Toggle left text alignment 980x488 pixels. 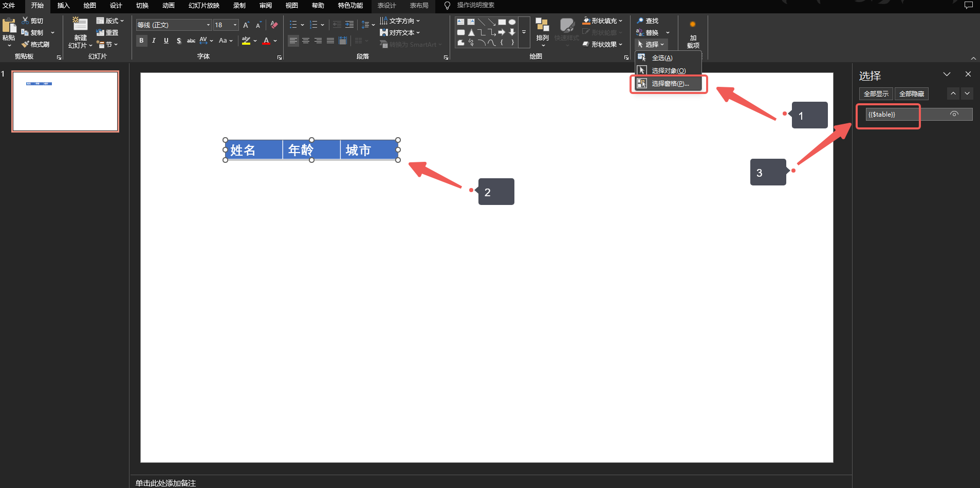tap(293, 41)
